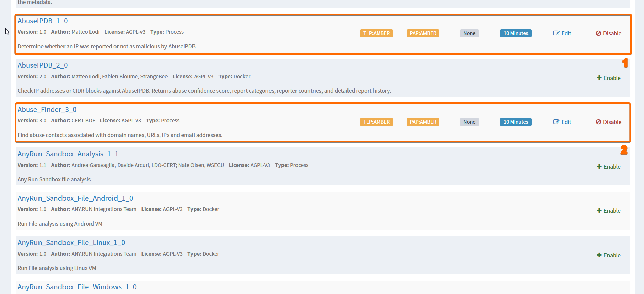Click author 'ANY.RUN Integrations Team' of Android analyzer
Viewport: 644px width, 294px height.
tap(104, 209)
